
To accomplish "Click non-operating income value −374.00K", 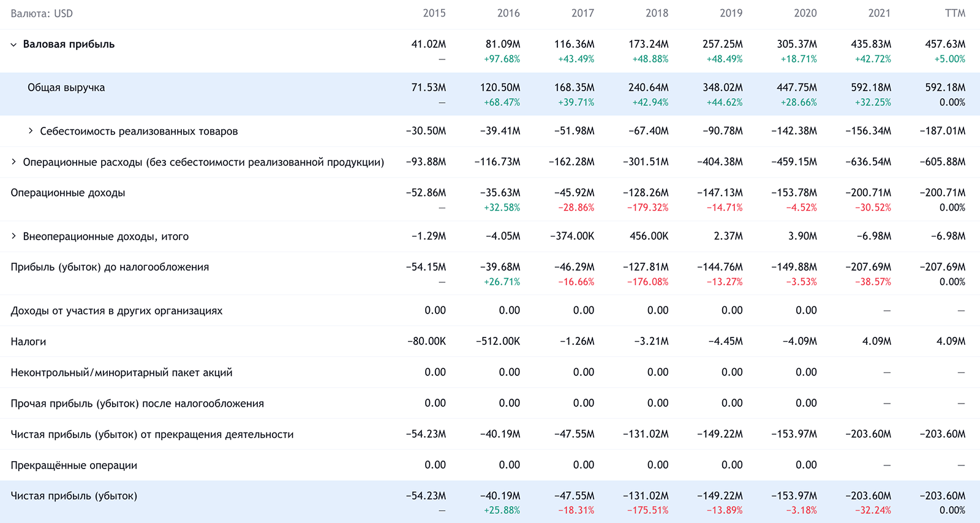I will (572, 236).
